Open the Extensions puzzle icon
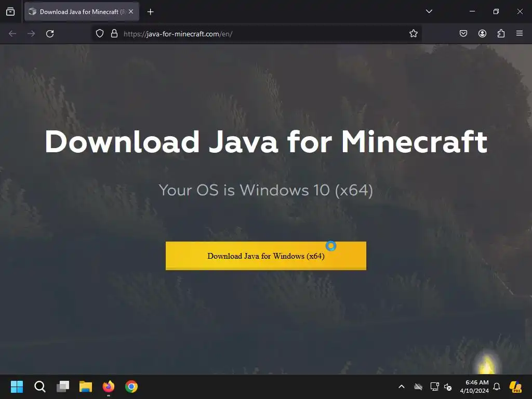The height and width of the screenshot is (399, 532). point(501,33)
